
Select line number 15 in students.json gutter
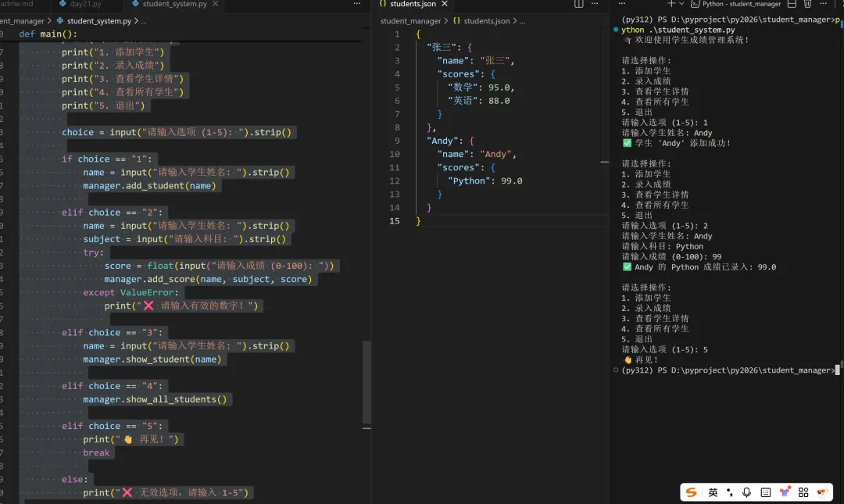tap(395, 221)
